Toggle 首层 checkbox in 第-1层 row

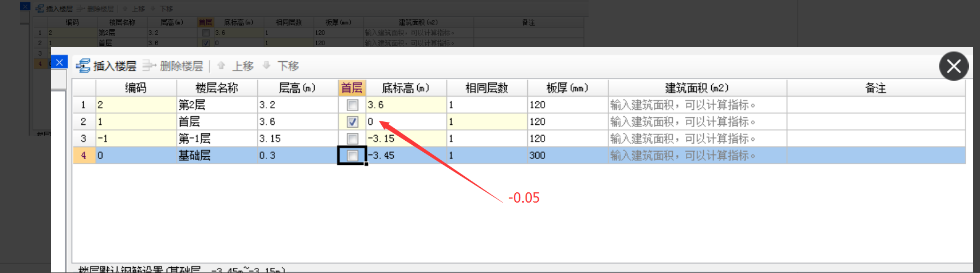coord(352,139)
